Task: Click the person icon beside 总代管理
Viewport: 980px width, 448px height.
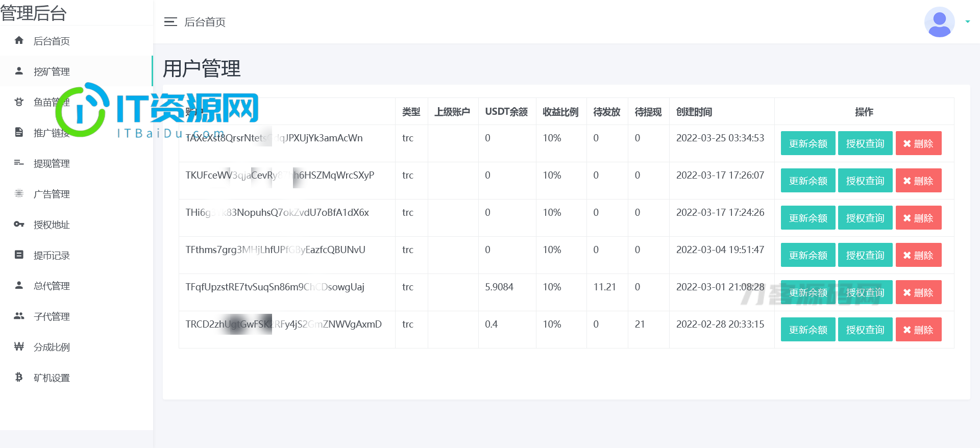Action: pyautogui.click(x=19, y=285)
